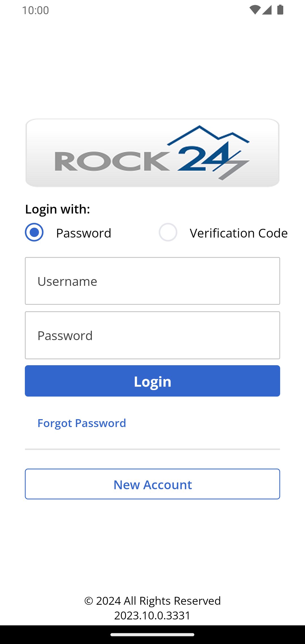This screenshot has height=644, width=305.
Task: Select the Password radio button
Action: pos(34,232)
